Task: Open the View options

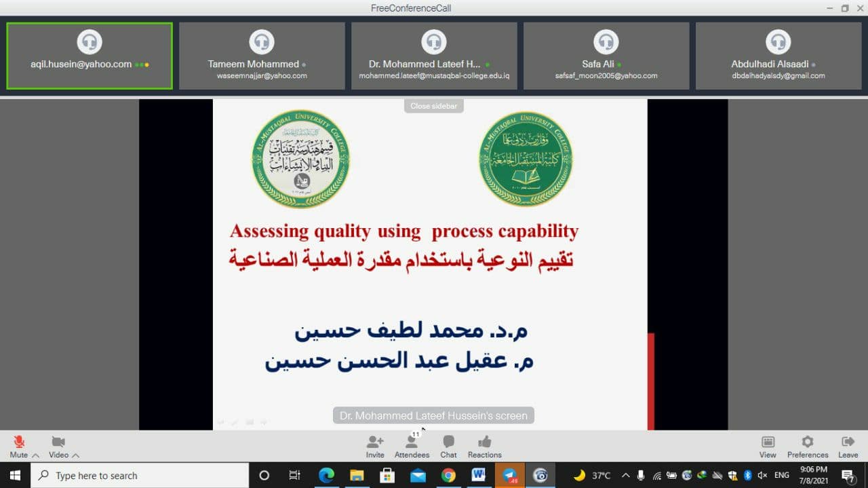Action: click(x=767, y=445)
